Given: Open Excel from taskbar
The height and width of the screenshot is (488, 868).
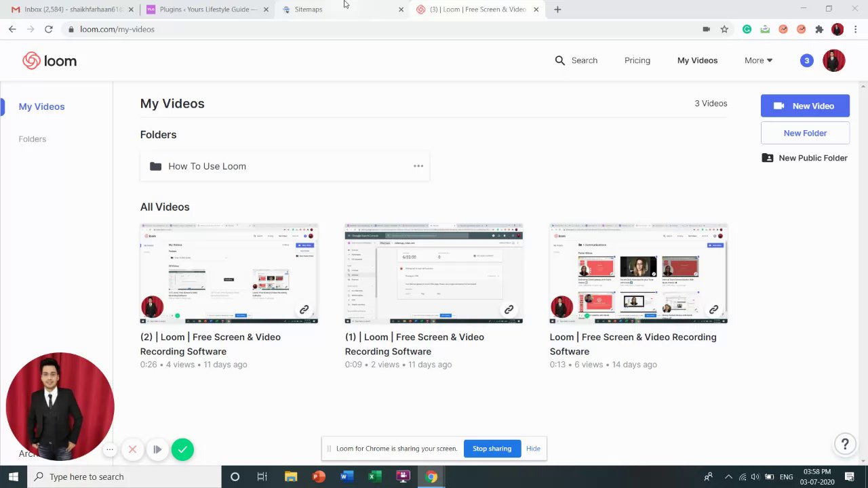Looking at the screenshot, I should click(x=375, y=476).
